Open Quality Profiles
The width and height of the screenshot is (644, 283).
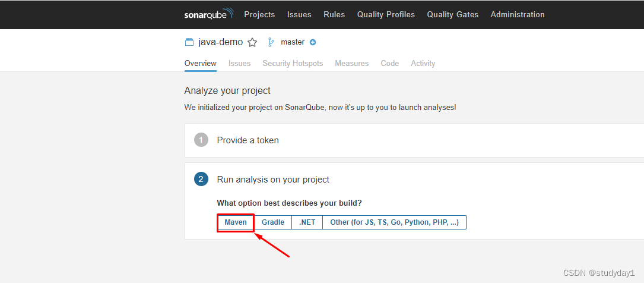click(386, 14)
